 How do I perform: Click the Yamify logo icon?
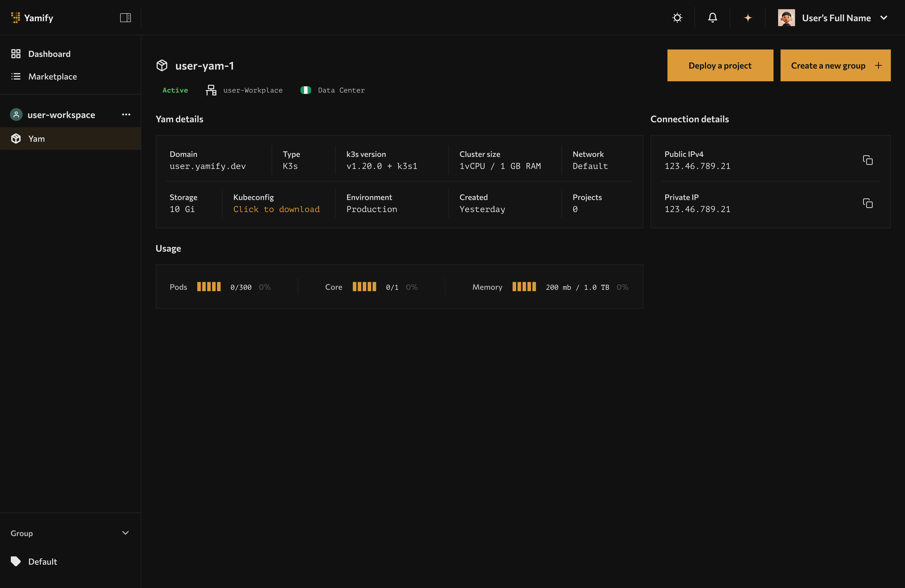[x=16, y=17]
